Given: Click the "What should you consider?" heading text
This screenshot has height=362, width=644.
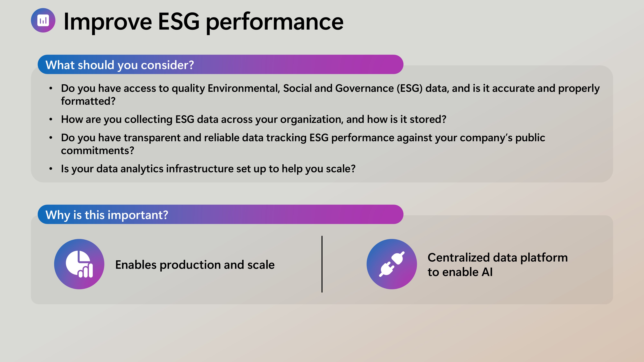Looking at the screenshot, I should click(119, 65).
